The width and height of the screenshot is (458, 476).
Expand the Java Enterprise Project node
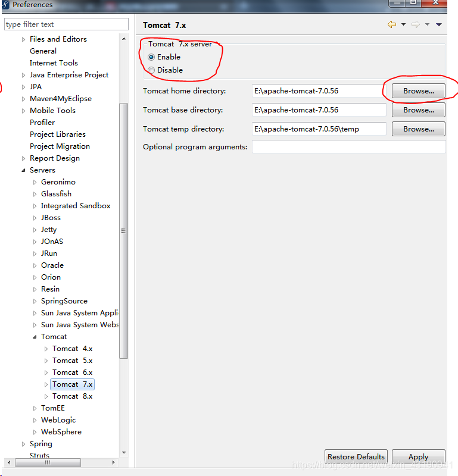(x=23, y=75)
